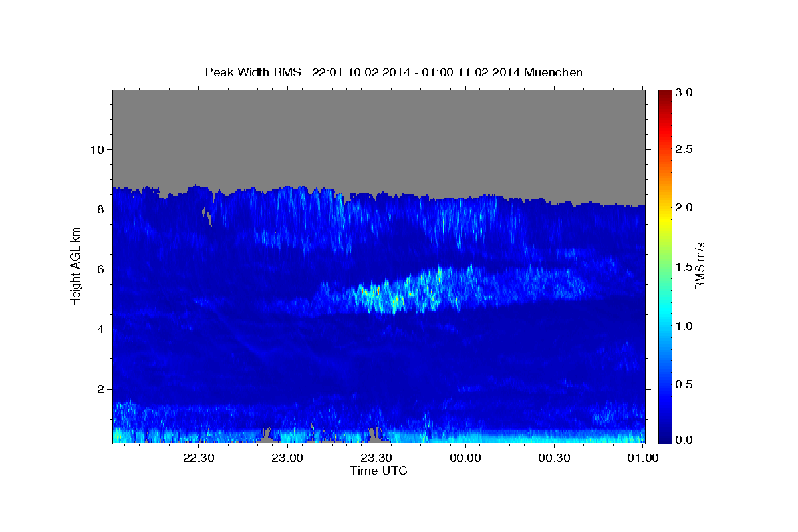Click the 'Time UTC' axis label

(378, 471)
